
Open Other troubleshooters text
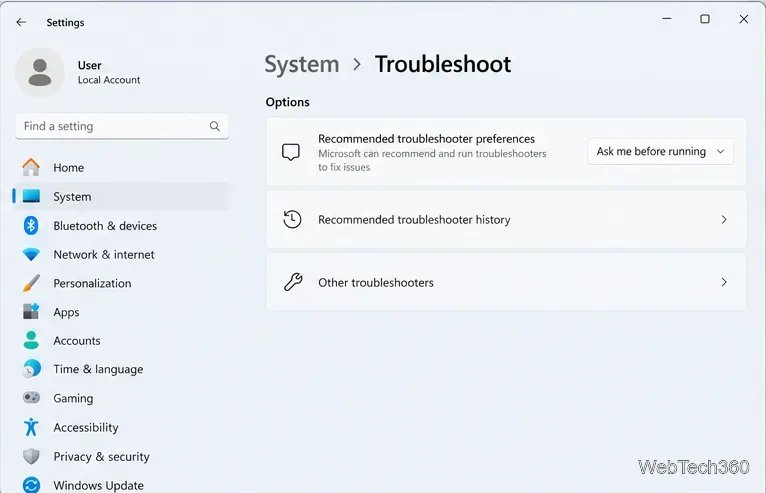point(376,282)
